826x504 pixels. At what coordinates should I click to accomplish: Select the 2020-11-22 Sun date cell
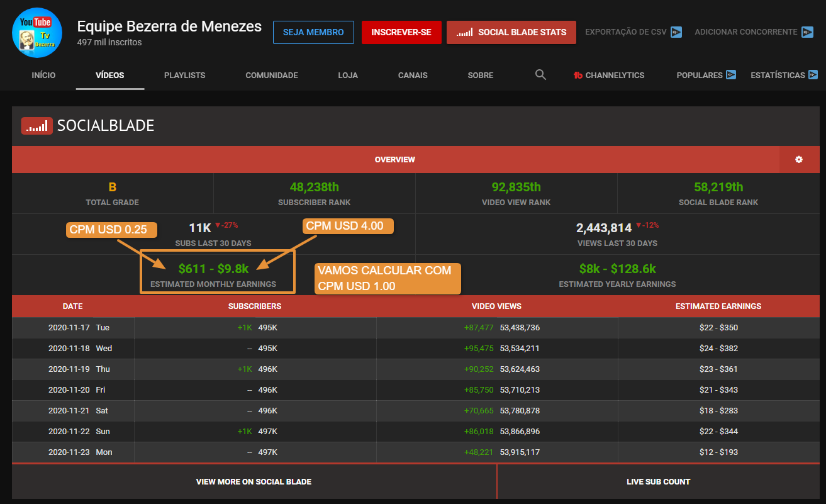pyautogui.click(x=73, y=431)
